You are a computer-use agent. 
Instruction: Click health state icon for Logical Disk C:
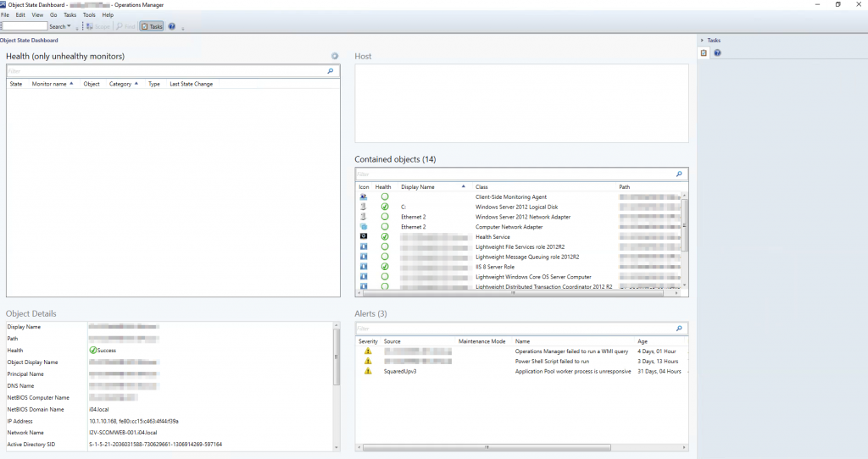(x=385, y=207)
